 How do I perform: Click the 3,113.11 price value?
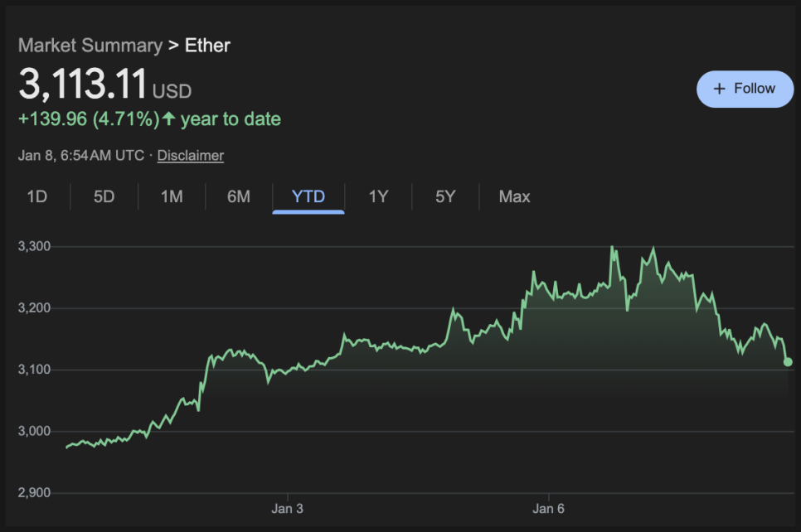point(83,85)
